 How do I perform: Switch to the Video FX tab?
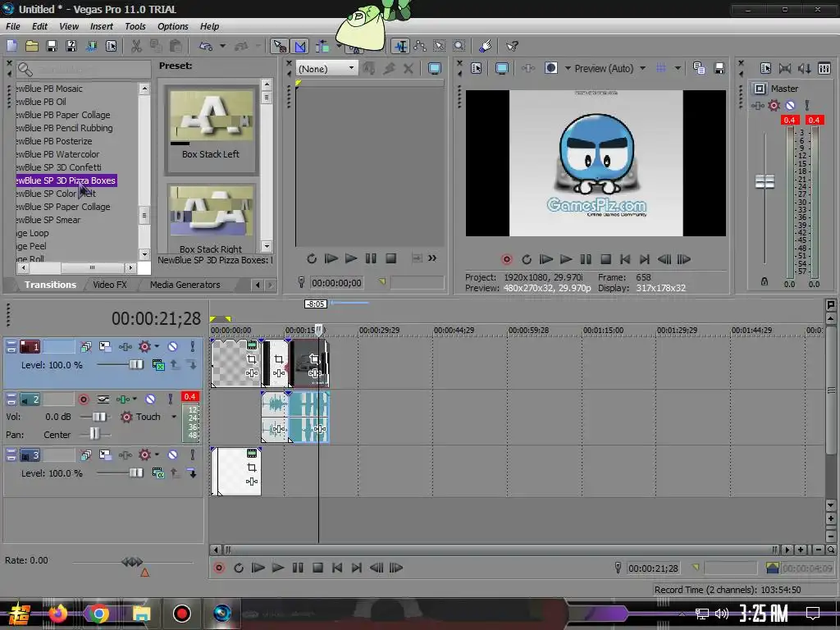110,285
